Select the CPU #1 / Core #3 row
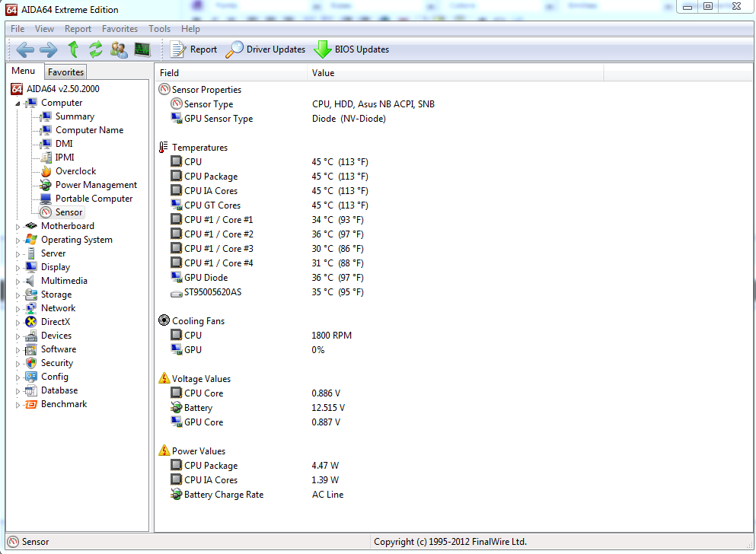The image size is (756, 554). point(267,249)
